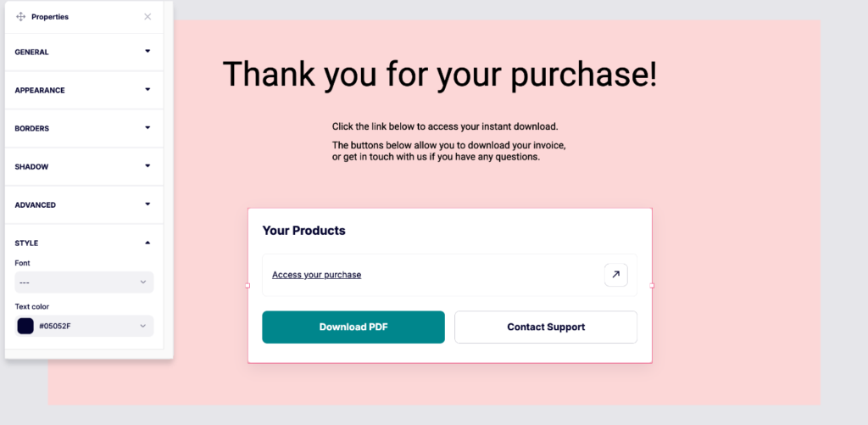The image size is (868, 425).
Task: Click the move handle icon beside Properties
Action: point(21,17)
